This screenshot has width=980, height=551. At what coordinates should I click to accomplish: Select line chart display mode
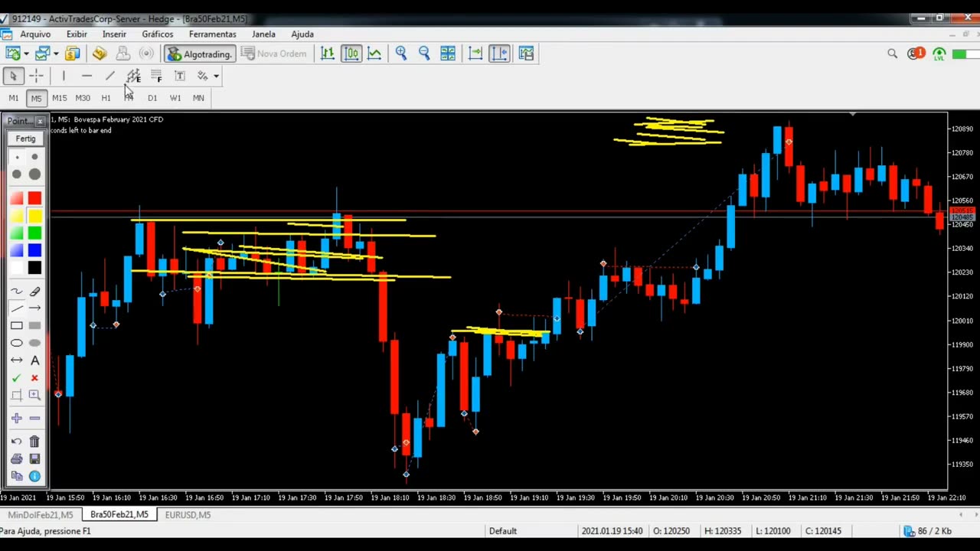tap(374, 54)
